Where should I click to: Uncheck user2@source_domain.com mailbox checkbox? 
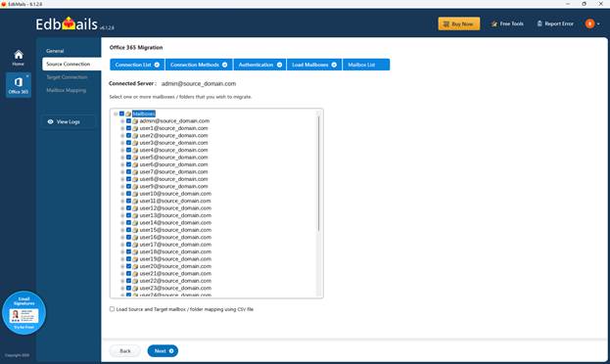(129, 135)
